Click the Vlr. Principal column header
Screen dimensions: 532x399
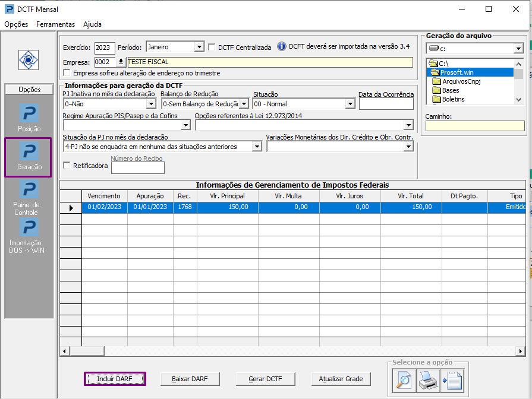click(x=227, y=196)
